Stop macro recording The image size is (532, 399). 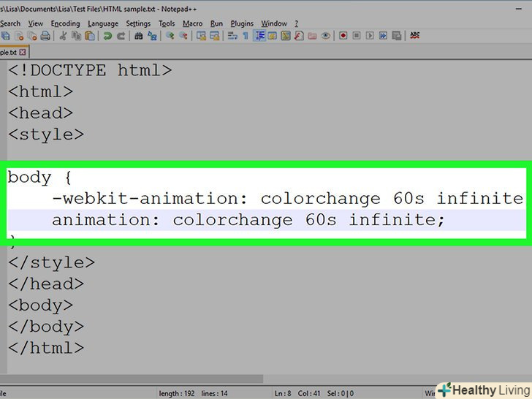click(357, 36)
